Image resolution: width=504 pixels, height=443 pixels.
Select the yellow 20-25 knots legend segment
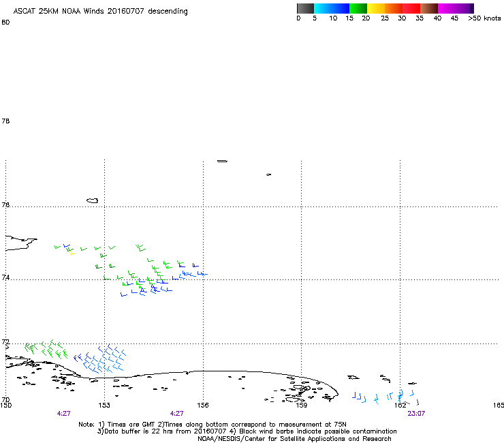tap(376, 8)
